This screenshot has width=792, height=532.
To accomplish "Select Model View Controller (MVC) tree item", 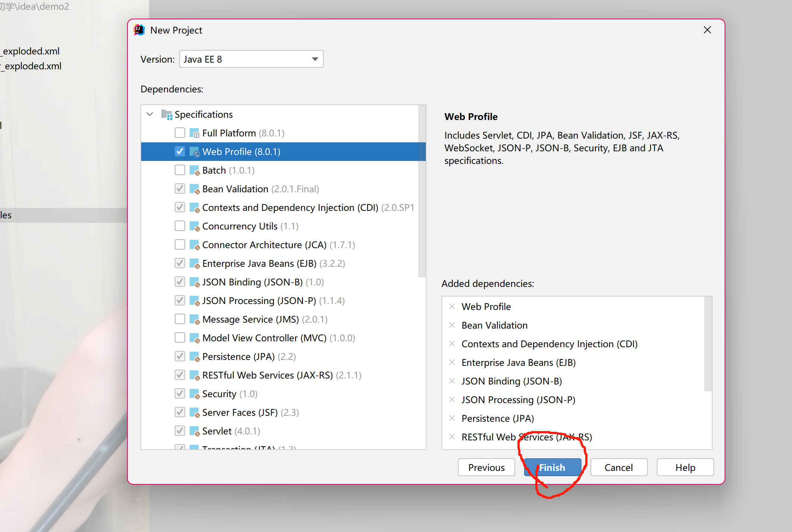I will click(264, 338).
